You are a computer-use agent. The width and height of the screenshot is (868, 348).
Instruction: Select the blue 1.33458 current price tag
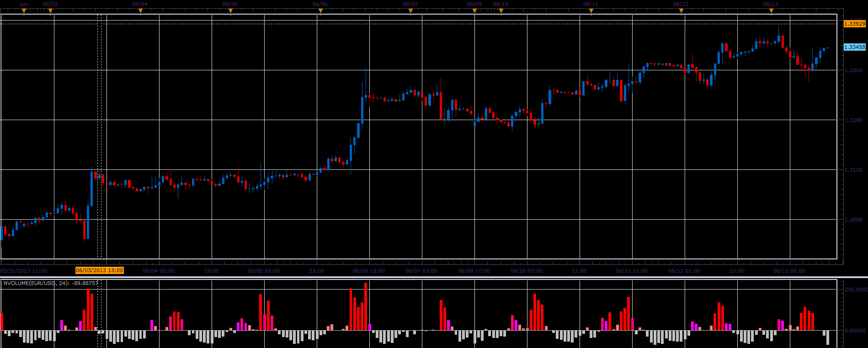point(854,47)
